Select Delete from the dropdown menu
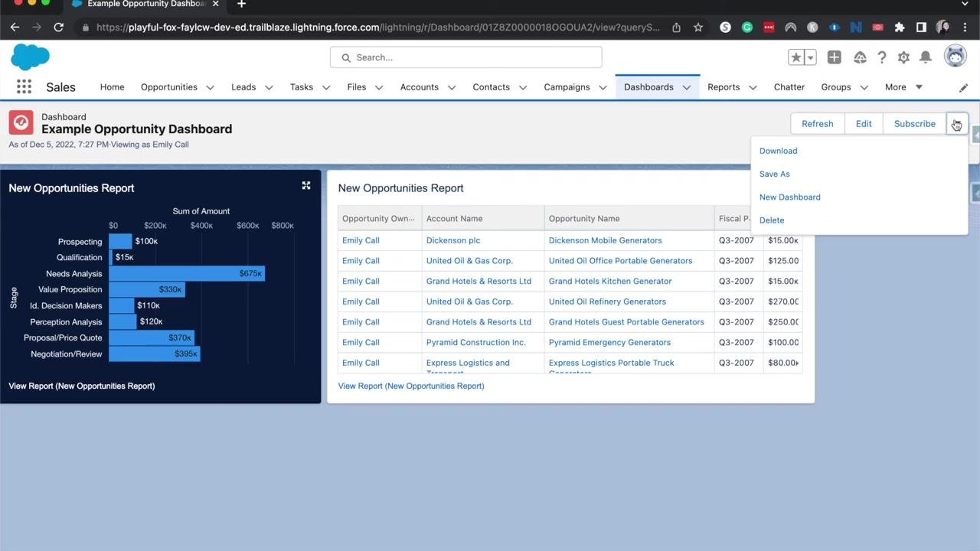 point(772,220)
